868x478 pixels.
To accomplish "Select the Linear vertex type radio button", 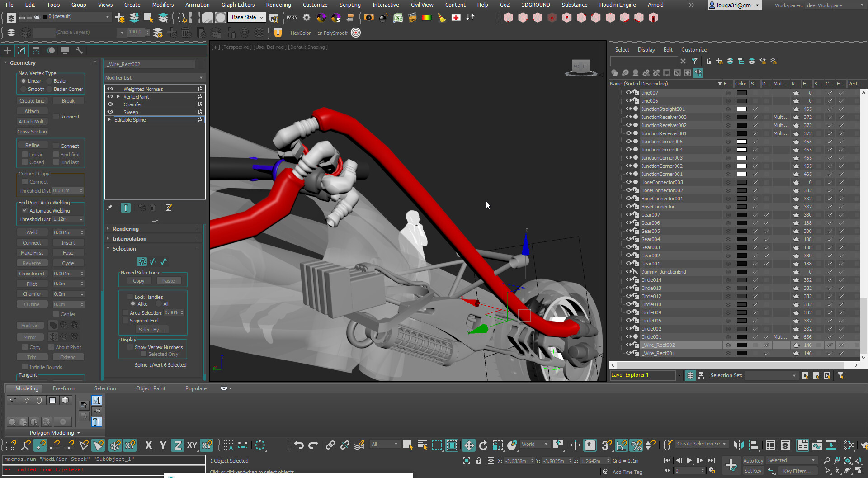I will [23, 80].
